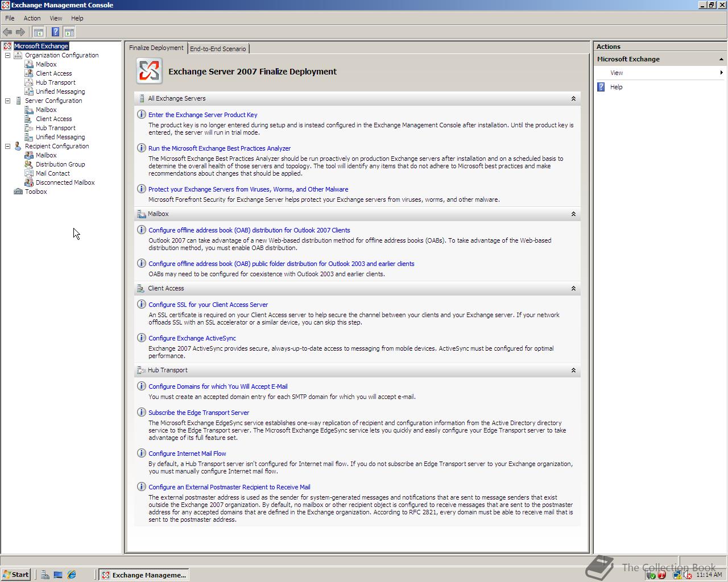Switch to the End-to-End Scenario tab
The height and width of the screenshot is (582, 728).
(218, 49)
